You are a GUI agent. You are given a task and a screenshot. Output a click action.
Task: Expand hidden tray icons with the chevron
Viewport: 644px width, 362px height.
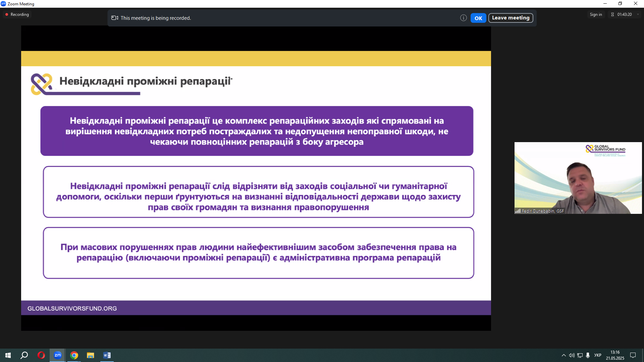[563, 355]
